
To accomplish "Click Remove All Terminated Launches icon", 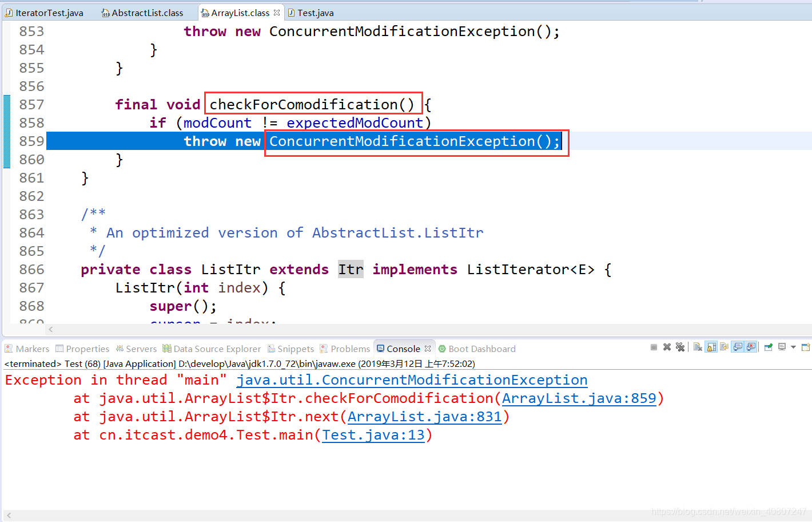I will coord(680,347).
